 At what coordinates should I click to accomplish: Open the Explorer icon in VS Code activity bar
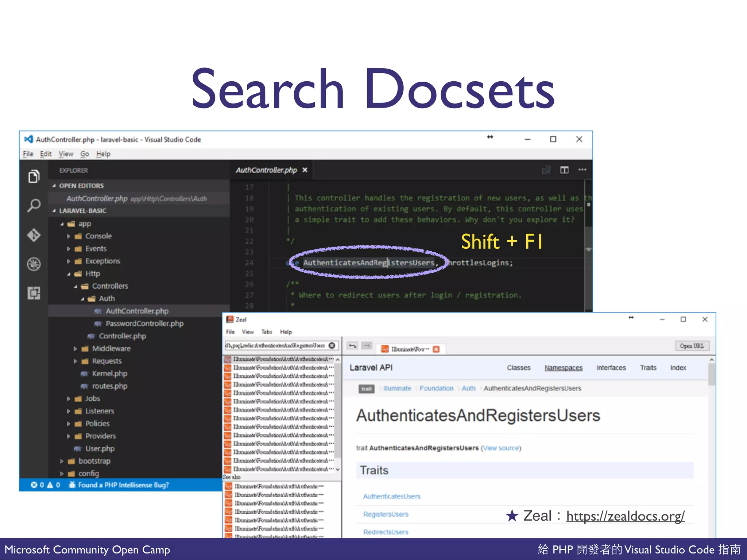click(x=34, y=177)
